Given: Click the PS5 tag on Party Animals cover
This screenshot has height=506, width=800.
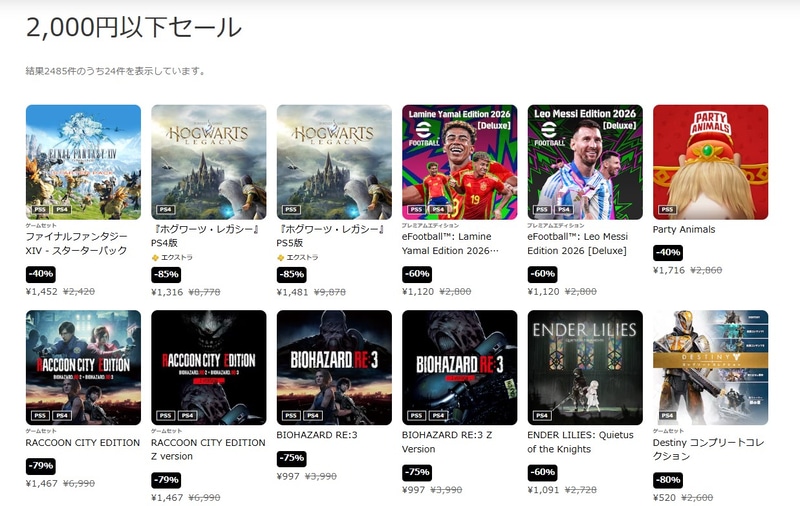Looking at the screenshot, I should point(667,210).
